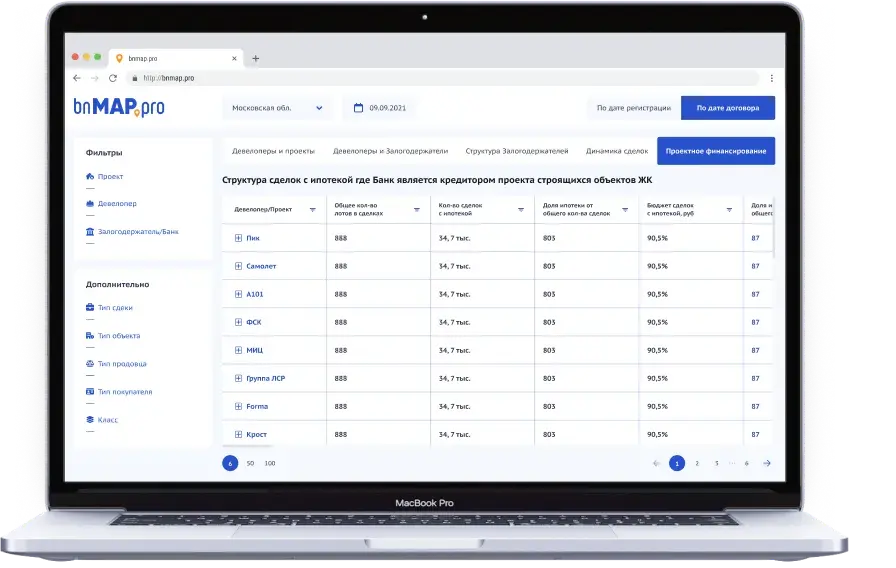Click the Самолет developer name
896x568 pixels.
point(261,266)
